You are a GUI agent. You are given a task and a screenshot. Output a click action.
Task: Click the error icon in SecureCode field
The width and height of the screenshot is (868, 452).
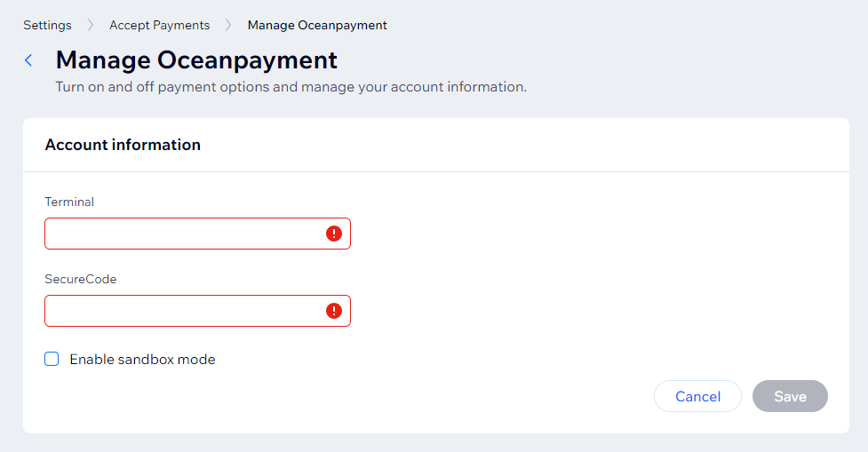[x=333, y=311]
